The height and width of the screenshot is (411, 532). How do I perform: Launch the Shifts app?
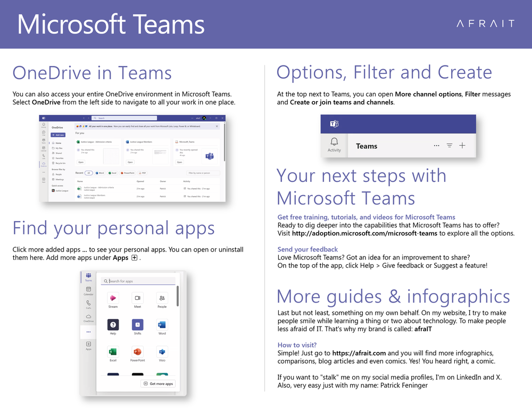tap(138, 325)
